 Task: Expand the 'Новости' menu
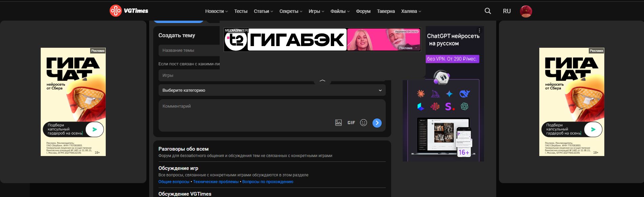pos(216,11)
